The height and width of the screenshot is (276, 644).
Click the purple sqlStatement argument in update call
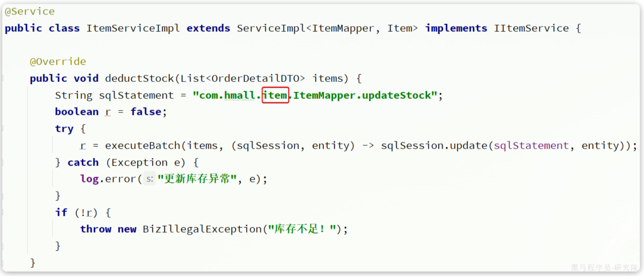pyautogui.click(x=531, y=146)
